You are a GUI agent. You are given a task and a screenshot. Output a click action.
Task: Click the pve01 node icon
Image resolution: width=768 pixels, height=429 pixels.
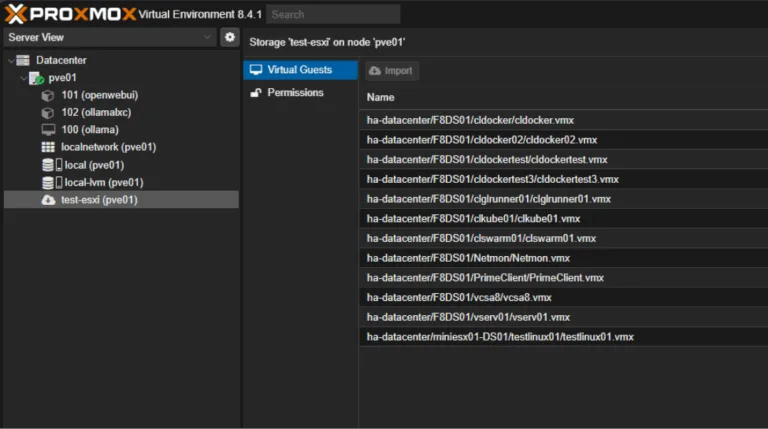coord(36,78)
